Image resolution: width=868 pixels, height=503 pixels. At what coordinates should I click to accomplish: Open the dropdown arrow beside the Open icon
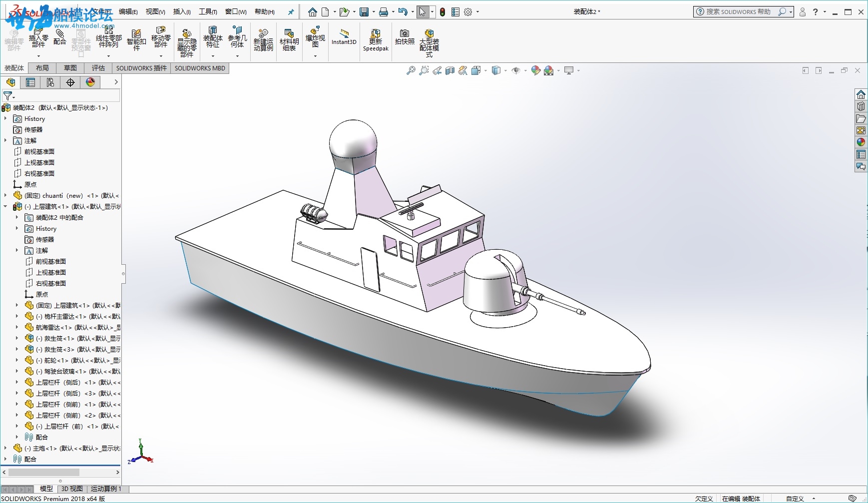[x=354, y=12]
